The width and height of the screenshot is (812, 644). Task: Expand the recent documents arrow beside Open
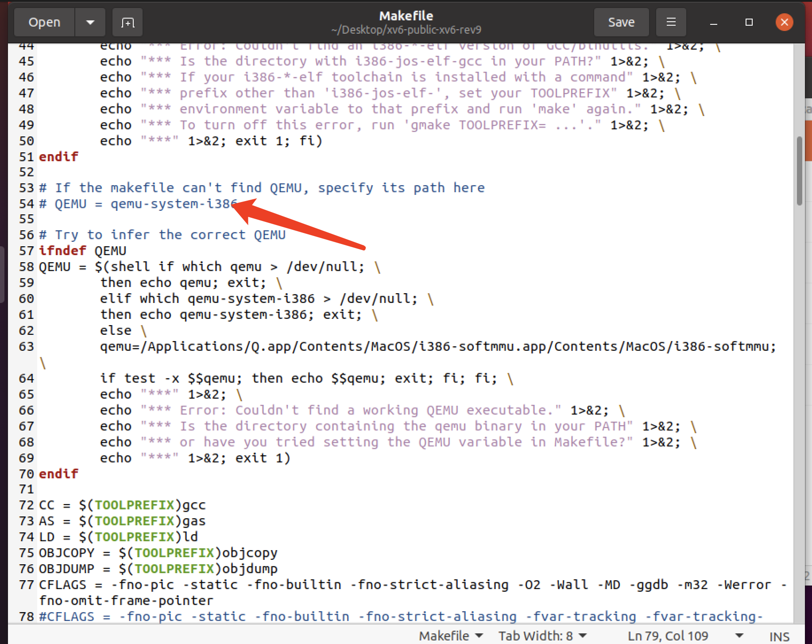coord(90,22)
